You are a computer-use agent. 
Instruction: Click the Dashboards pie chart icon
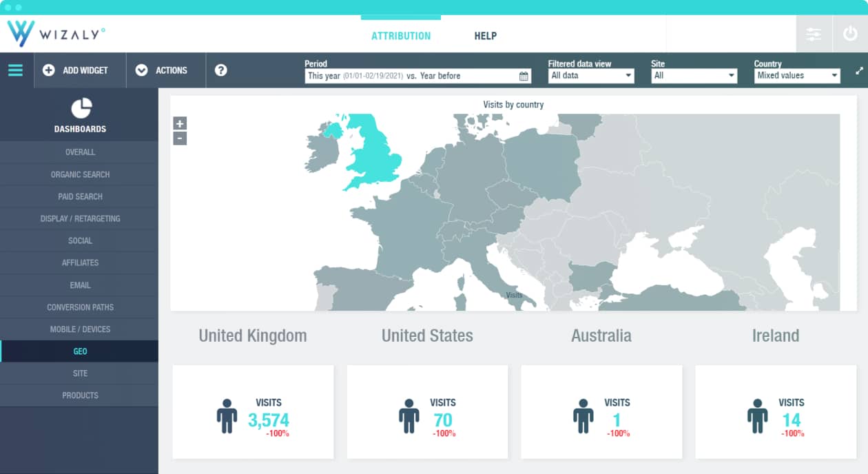(x=81, y=108)
